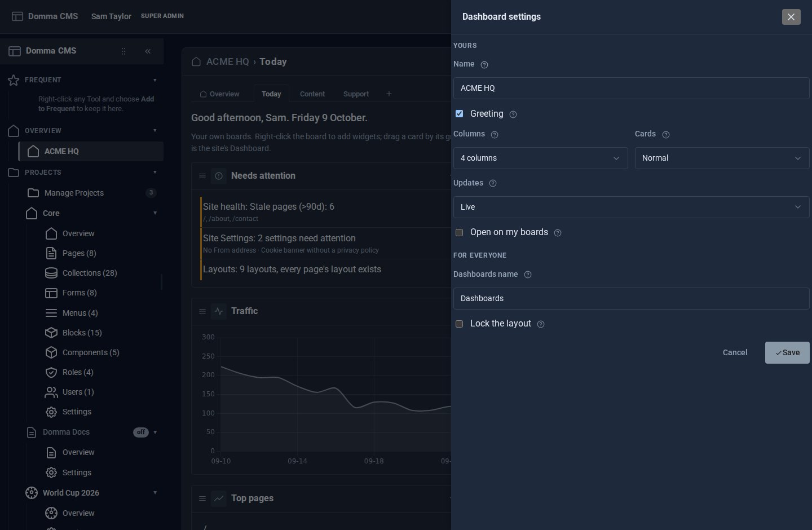Open Manage Projects in the sidebar
Viewport: 812px width, 530px height.
tap(91, 193)
